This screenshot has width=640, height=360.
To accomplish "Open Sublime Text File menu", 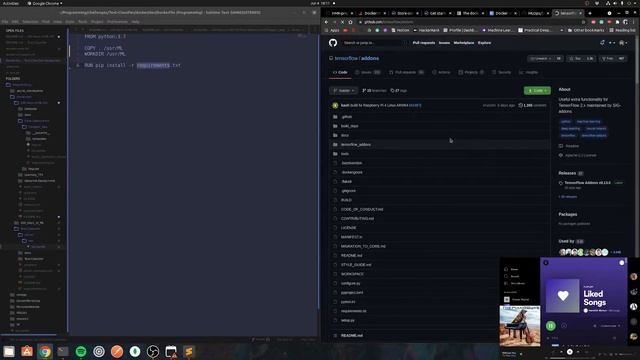I will (x=5, y=22).
